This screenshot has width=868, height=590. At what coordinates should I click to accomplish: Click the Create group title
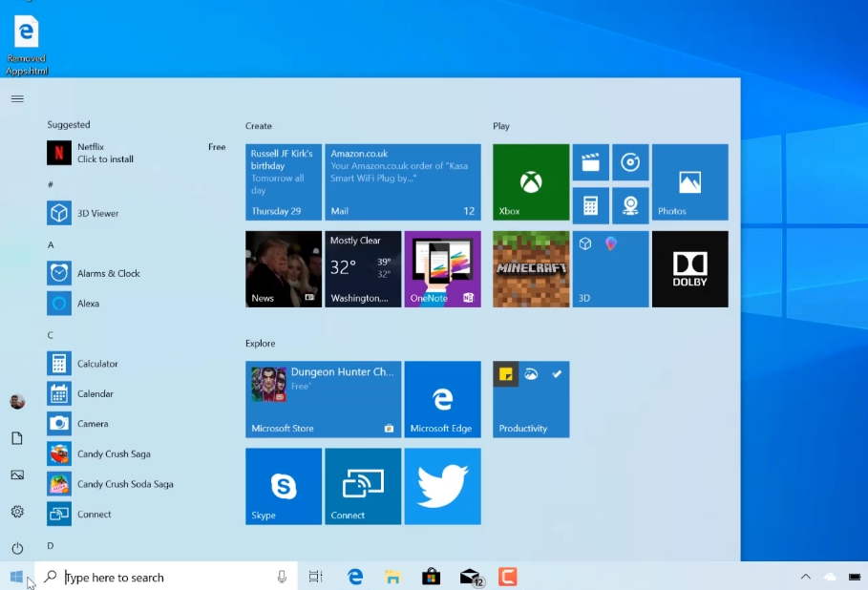pyautogui.click(x=259, y=126)
